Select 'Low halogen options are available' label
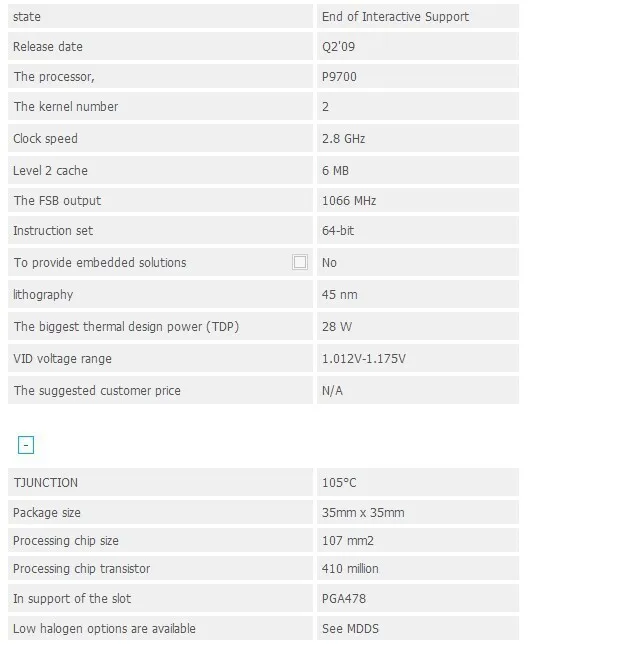The height and width of the screenshot is (645, 636). pyautogui.click(x=104, y=628)
